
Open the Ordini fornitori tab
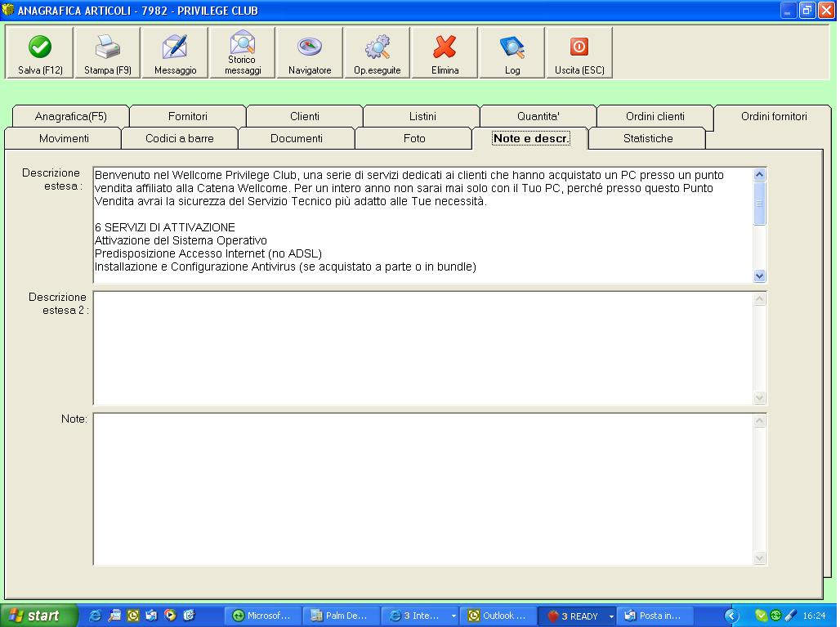click(774, 116)
